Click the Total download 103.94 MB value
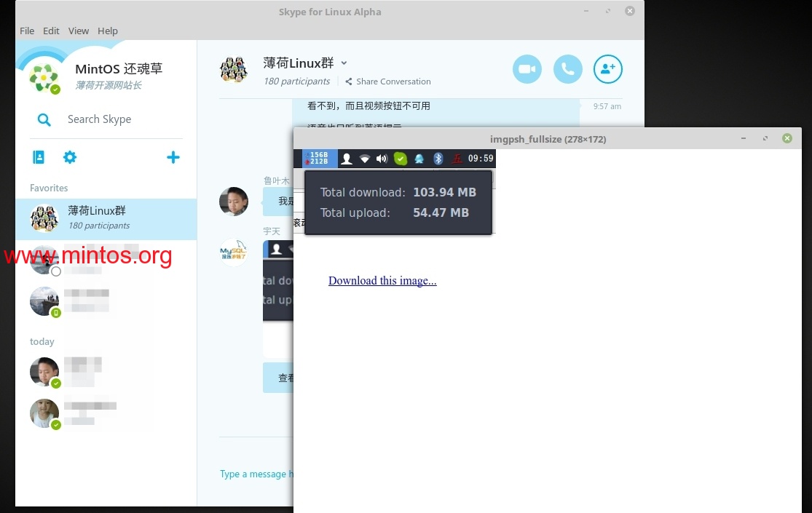 pos(444,192)
